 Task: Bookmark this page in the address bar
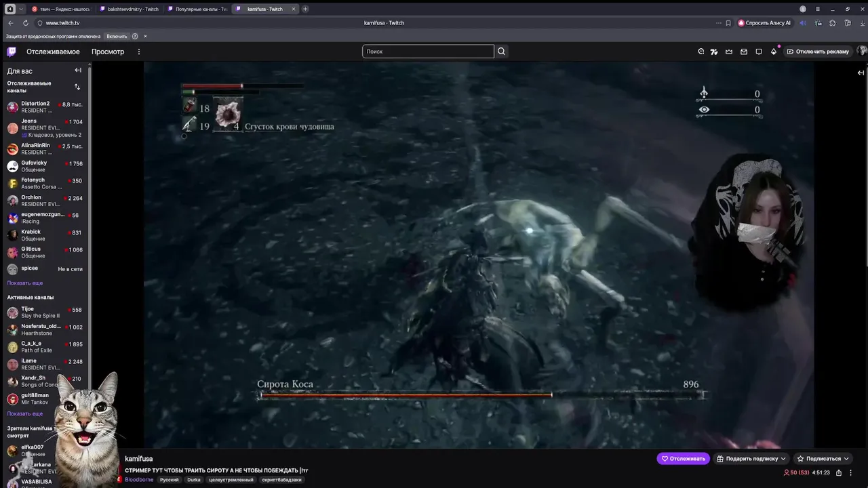tap(728, 23)
